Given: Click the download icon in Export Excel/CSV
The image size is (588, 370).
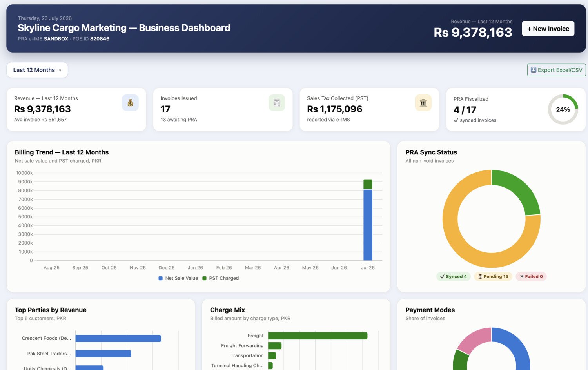Looking at the screenshot, I should [x=534, y=70].
